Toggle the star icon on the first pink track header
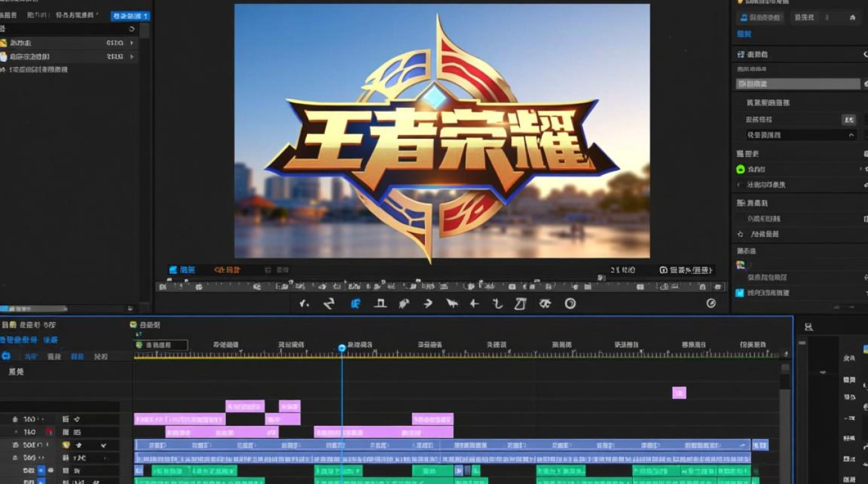Viewport: 868px width, 484px height. [x=77, y=419]
